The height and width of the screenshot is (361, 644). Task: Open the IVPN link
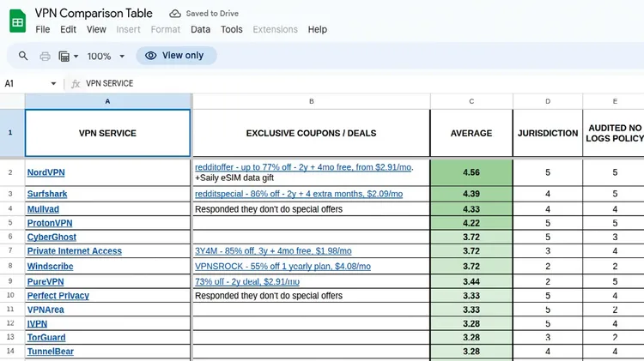tap(37, 323)
